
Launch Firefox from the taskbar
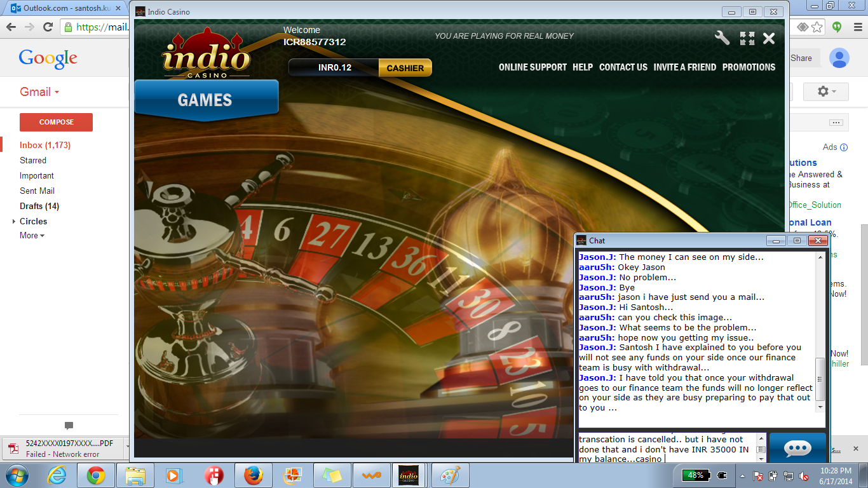click(253, 475)
